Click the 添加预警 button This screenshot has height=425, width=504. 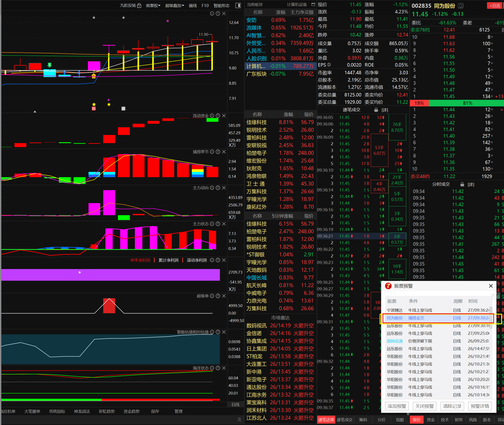point(397,406)
